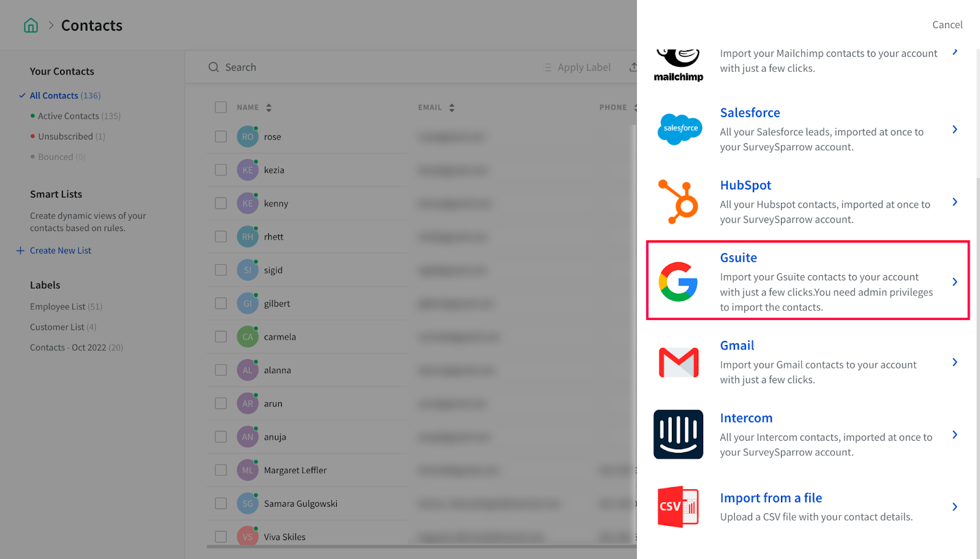Image resolution: width=980 pixels, height=559 pixels.
Task: Click the Intercom logo
Action: pos(679,435)
